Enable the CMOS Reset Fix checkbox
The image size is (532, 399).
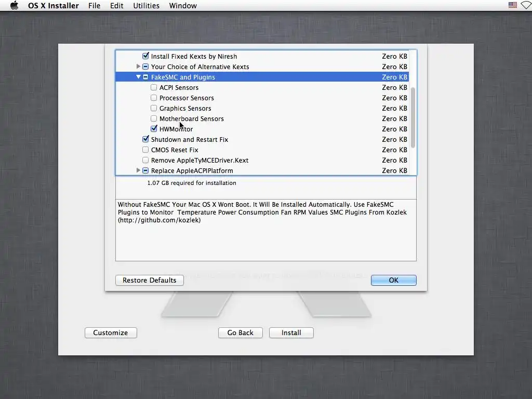click(x=145, y=150)
